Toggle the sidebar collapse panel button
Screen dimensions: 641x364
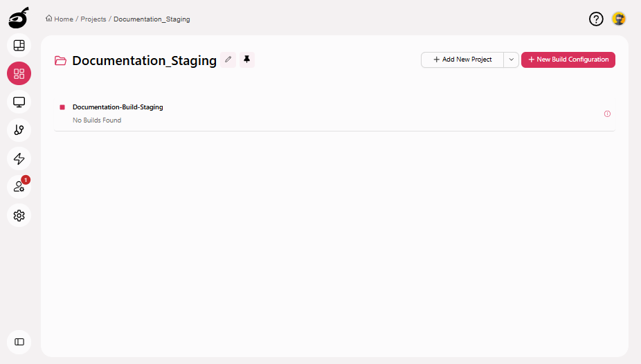pyautogui.click(x=19, y=342)
